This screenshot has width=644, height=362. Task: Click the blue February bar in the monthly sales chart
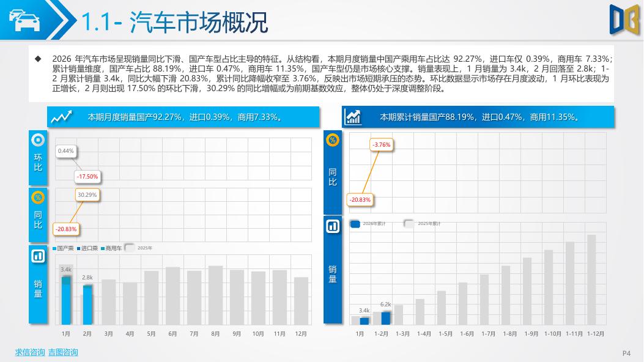coord(87,305)
